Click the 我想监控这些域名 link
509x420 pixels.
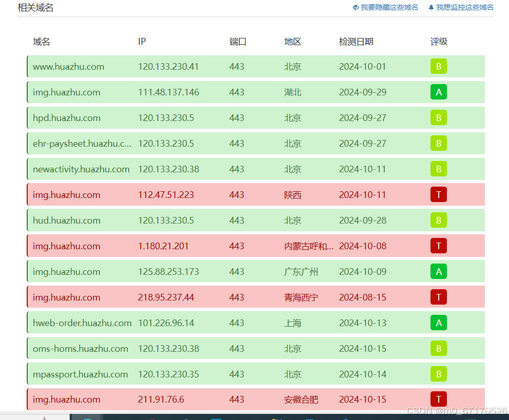[464, 8]
